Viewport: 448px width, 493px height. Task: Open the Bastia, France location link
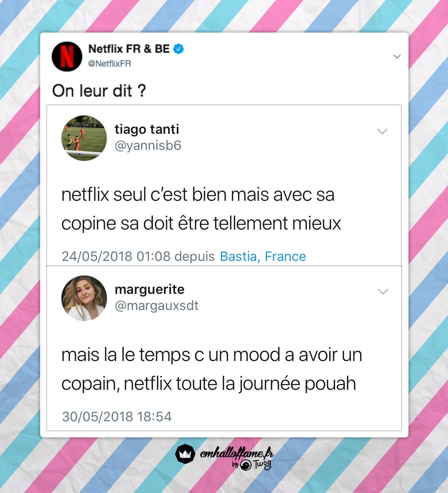point(263,256)
